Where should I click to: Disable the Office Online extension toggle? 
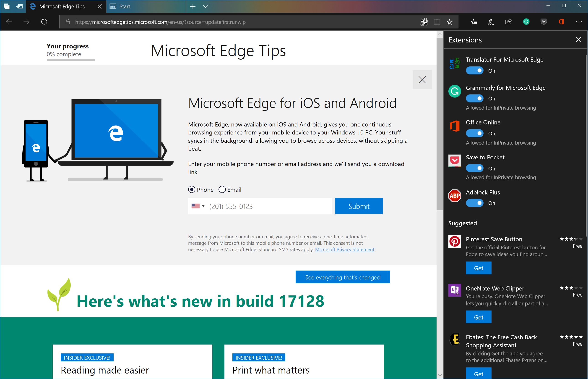[x=474, y=133]
